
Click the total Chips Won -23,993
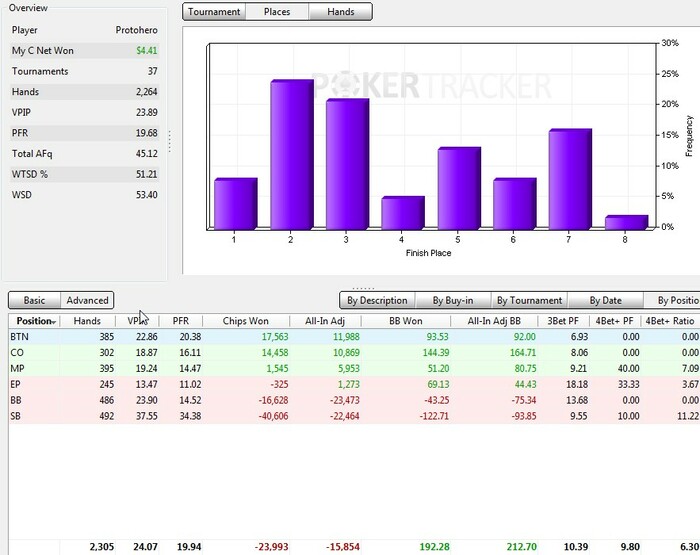[271, 547]
